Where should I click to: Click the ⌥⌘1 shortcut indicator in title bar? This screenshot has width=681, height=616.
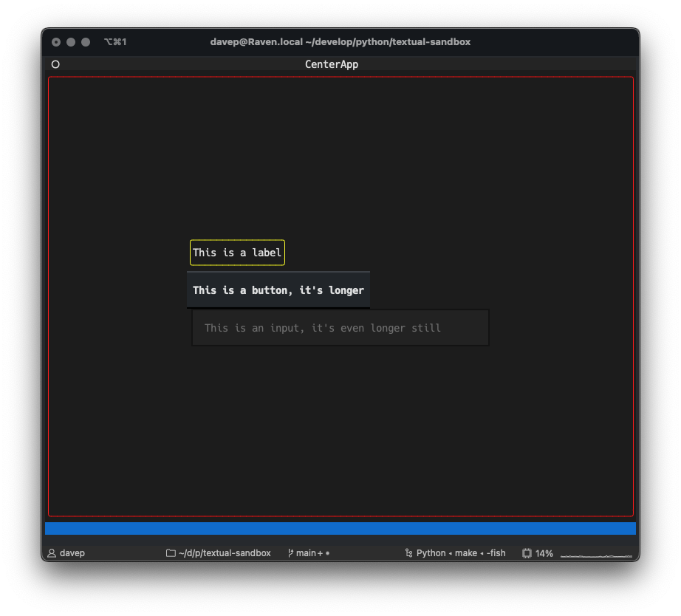[x=115, y=41]
